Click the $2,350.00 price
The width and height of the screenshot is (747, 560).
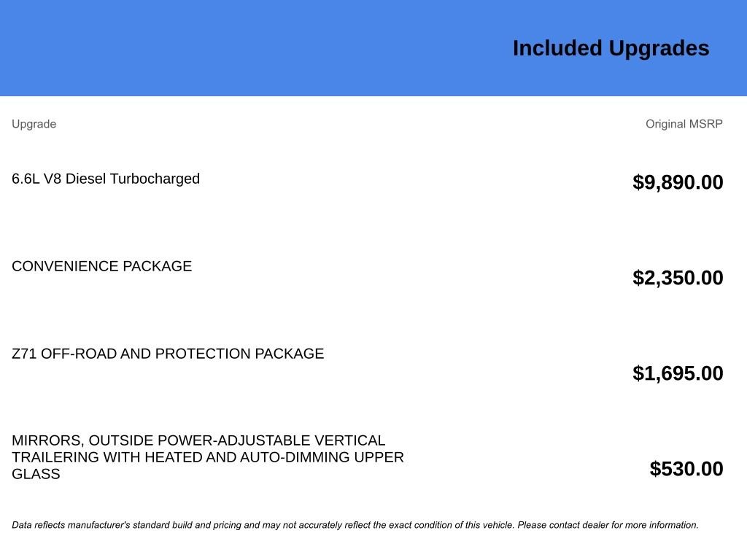click(678, 278)
